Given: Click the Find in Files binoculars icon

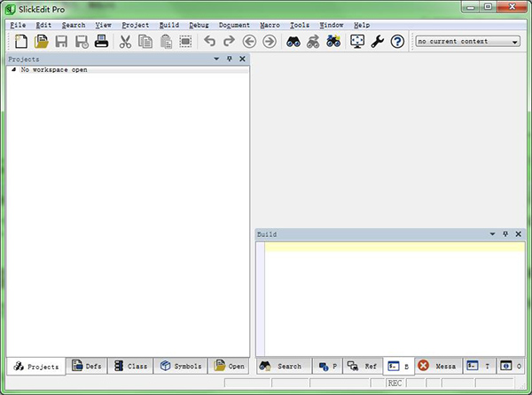Looking at the screenshot, I should (333, 41).
